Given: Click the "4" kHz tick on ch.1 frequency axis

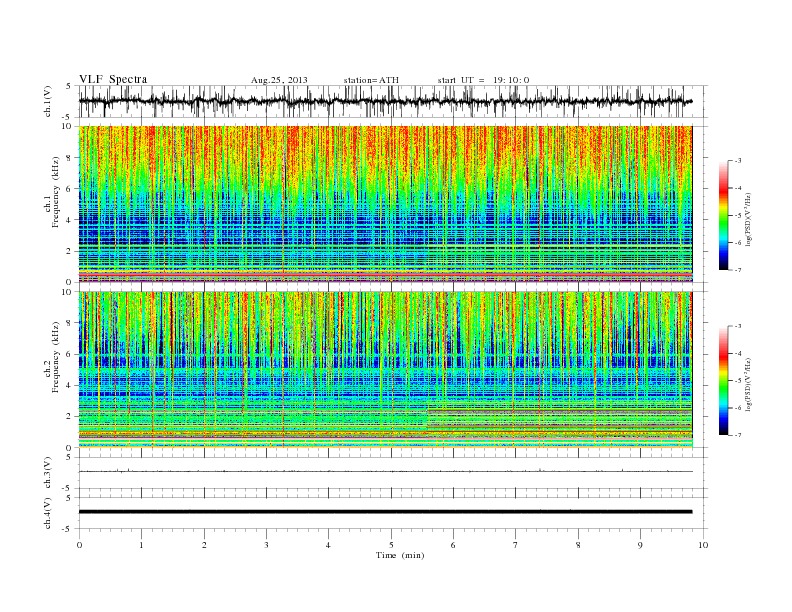Looking at the screenshot, I should (x=69, y=220).
